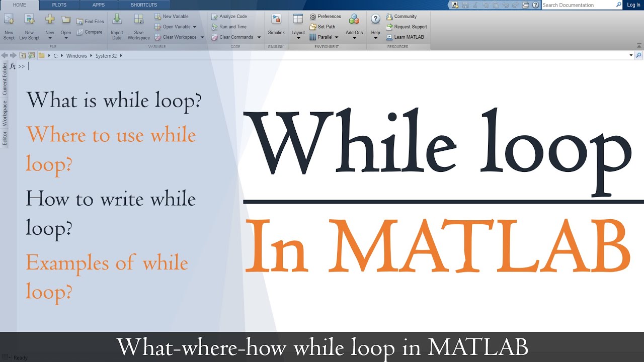Click the Open folder icon
Viewport: 644px width, 362px height.
66,20
